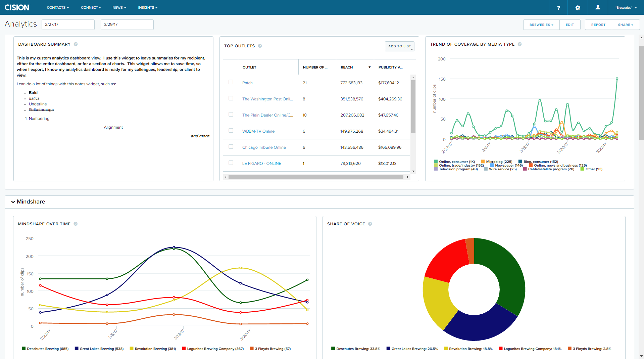Collapse the Mindshare section
The width and height of the screenshot is (644, 359).
point(13,202)
